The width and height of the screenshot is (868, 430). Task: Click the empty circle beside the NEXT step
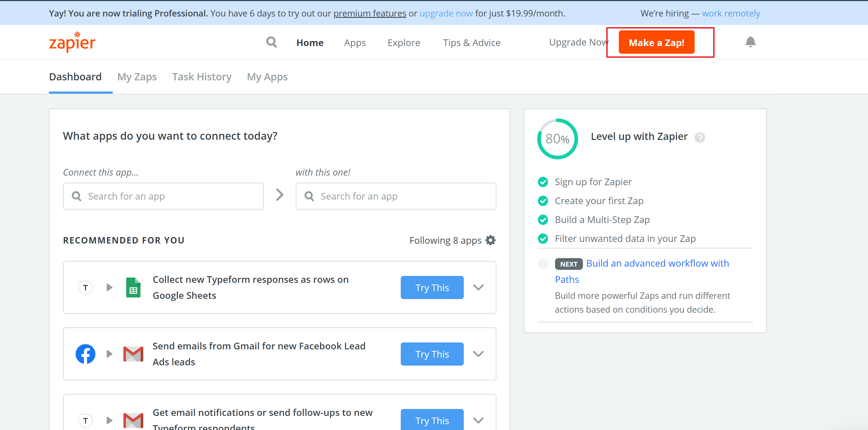pyautogui.click(x=543, y=263)
